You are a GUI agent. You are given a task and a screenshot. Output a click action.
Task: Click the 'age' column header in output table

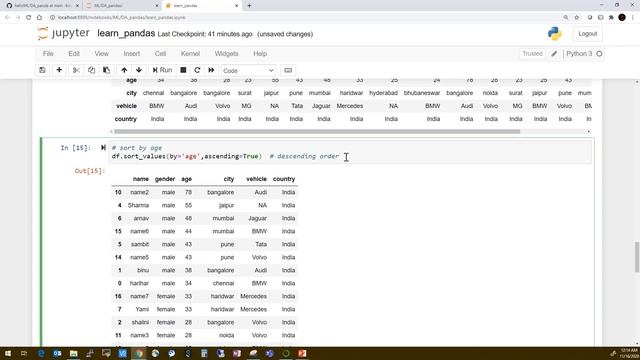click(x=187, y=179)
